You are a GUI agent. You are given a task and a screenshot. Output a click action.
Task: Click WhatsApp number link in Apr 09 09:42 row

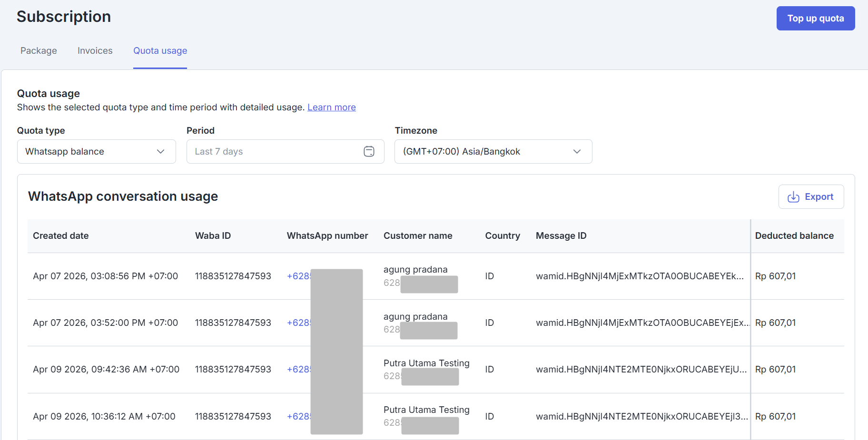299,370
